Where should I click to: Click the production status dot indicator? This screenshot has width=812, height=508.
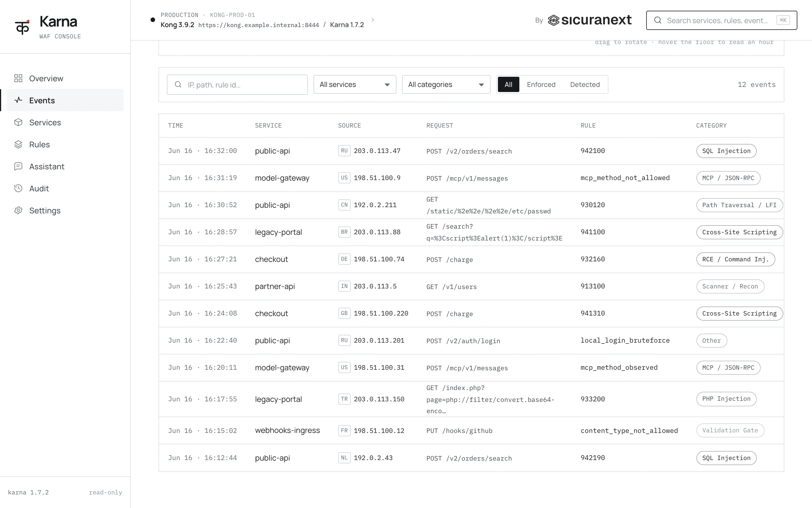[x=153, y=20]
